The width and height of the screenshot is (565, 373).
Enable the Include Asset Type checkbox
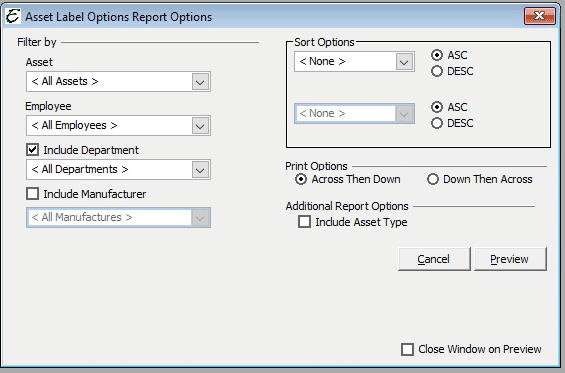tap(304, 222)
